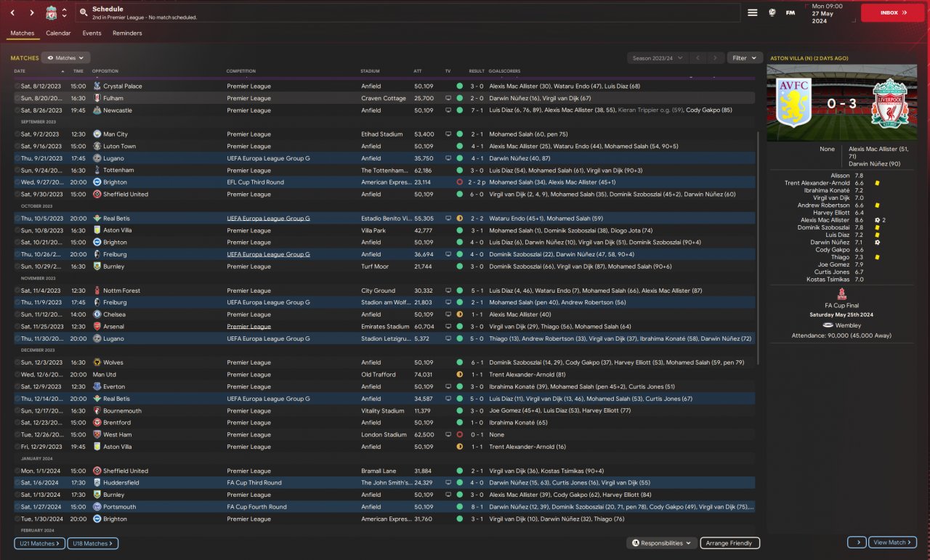Go forward using the right navigation arrow
The image size is (930, 560).
pyautogui.click(x=32, y=13)
